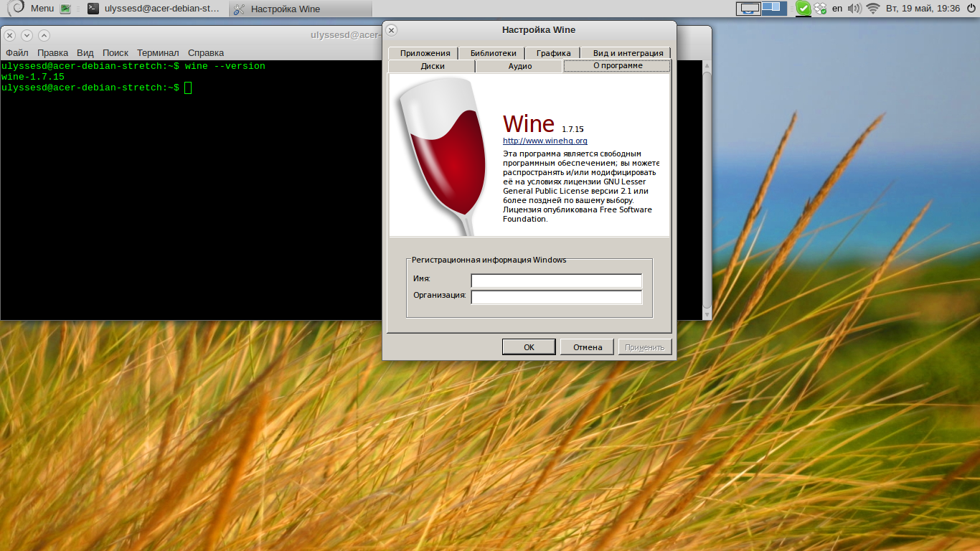
Task: Open the Терминал menu in the terminal
Action: [159, 52]
